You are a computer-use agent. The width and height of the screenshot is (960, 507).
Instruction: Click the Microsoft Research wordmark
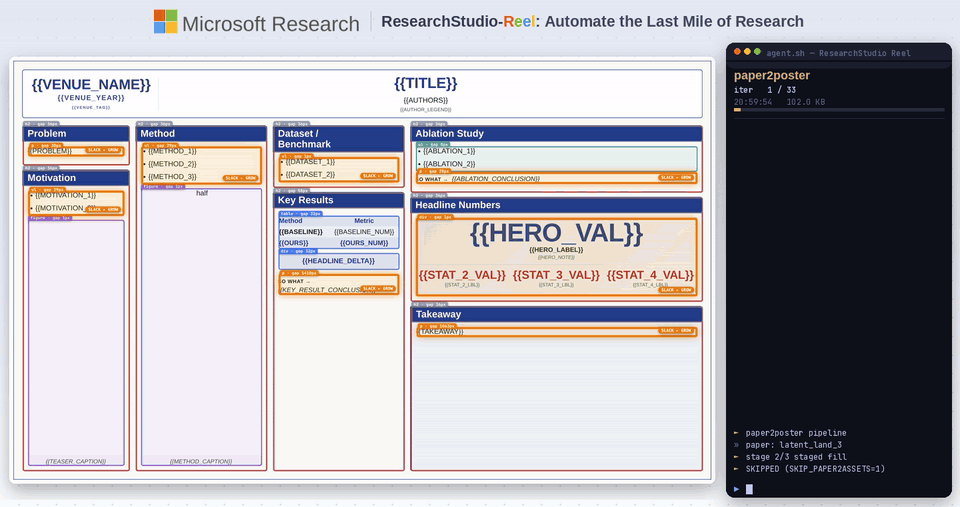tap(271, 24)
